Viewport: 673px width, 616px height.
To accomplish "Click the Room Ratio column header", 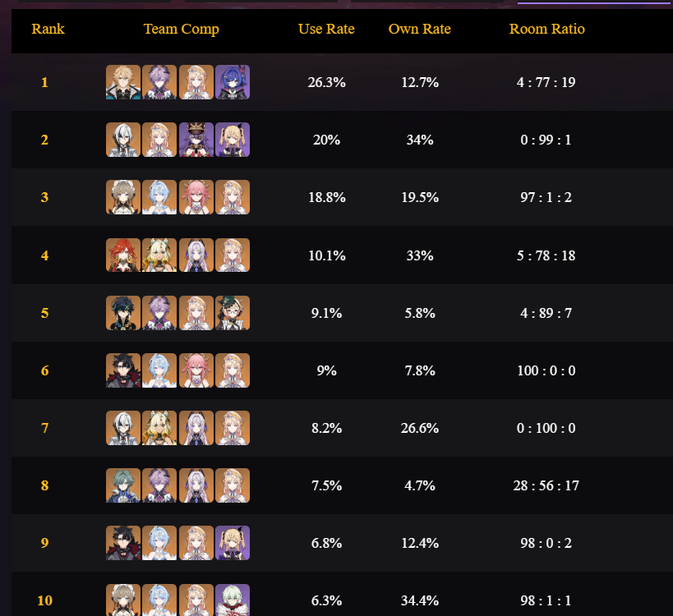I will coord(546,29).
